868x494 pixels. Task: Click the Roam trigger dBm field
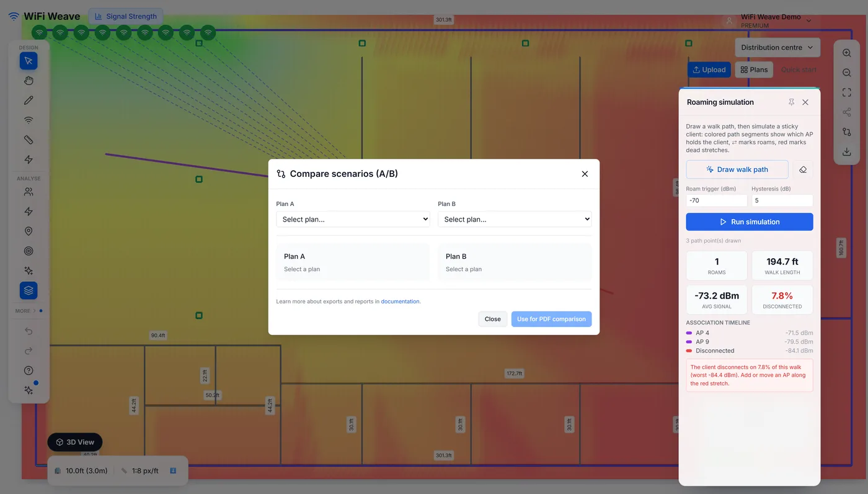[x=717, y=200]
